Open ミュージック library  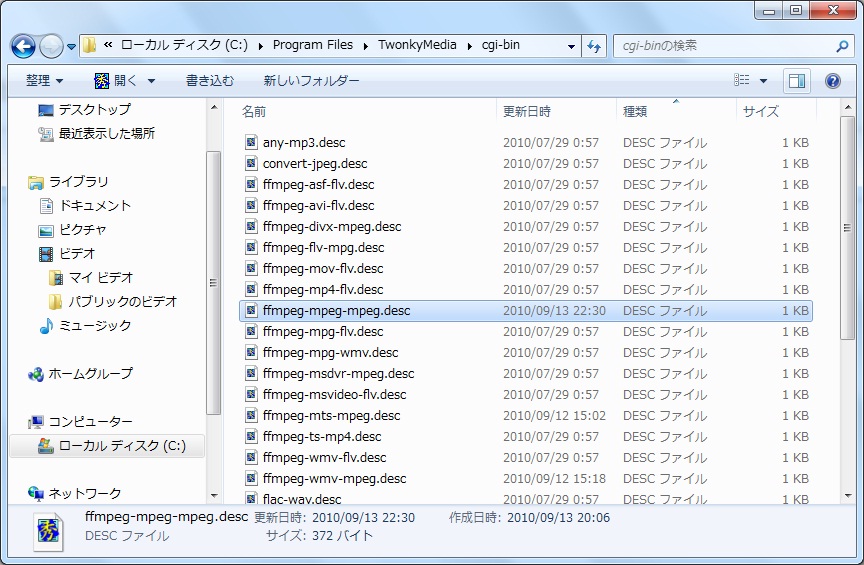85,326
